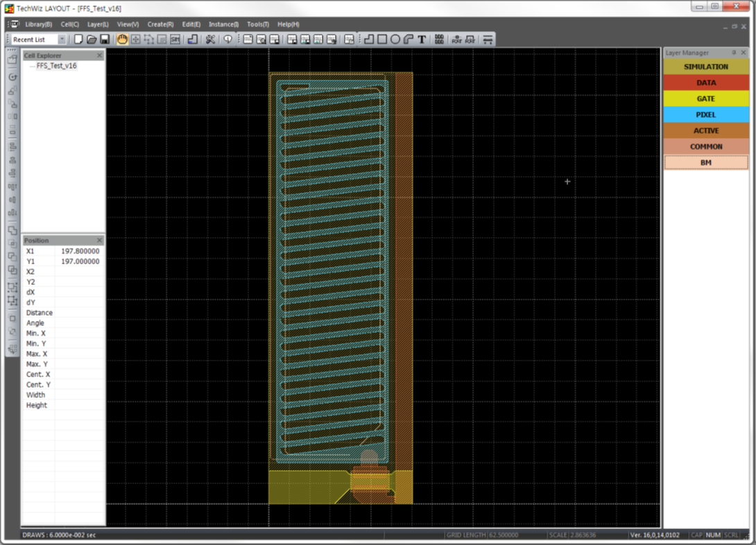756x545 pixels.
Task: Select FFS_Test_v16 in Cell Explorer
Action: tap(56, 66)
